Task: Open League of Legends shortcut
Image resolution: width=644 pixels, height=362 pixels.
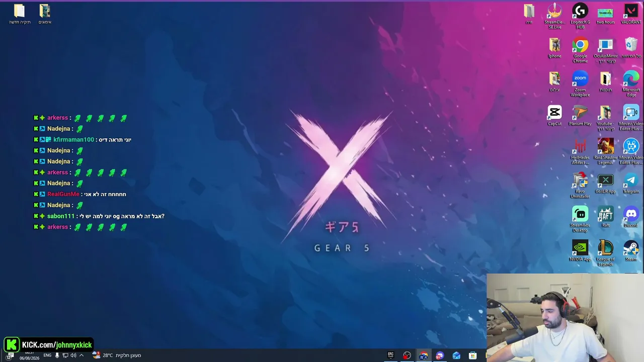Action: (605, 253)
